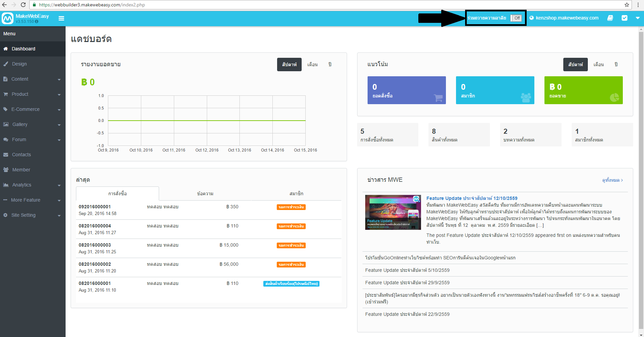
Task: Click the ดูทั้งหมด view all link
Action: click(612, 180)
